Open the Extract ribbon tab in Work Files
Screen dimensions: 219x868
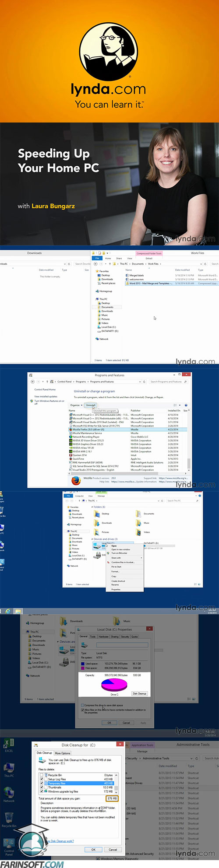[149, 258]
